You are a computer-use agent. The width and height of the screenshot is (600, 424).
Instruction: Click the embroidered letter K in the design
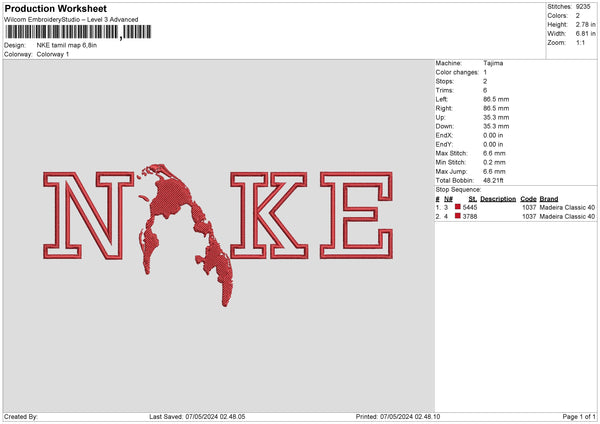[x=269, y=215]
